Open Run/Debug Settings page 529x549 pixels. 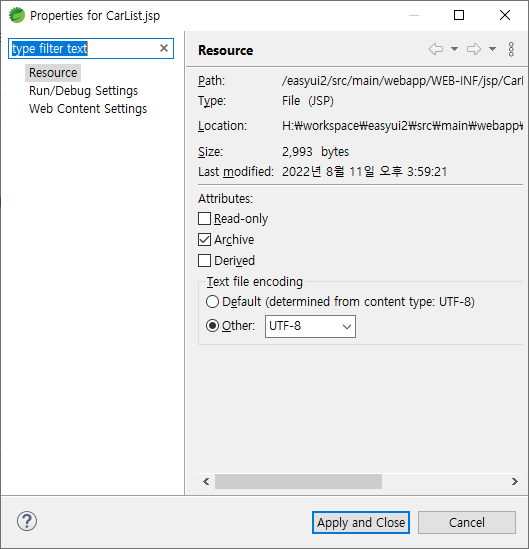[x=83, y=91]
